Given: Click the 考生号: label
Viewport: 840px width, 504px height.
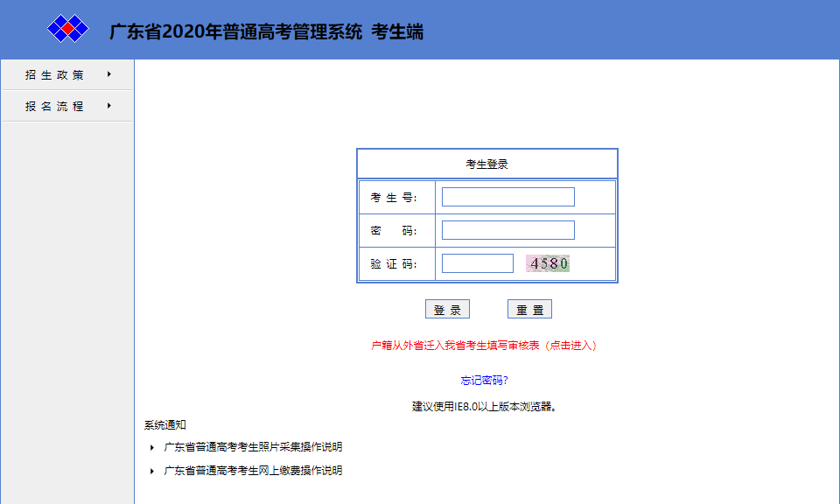Looking at the screenshot, I should click(394, 198).
